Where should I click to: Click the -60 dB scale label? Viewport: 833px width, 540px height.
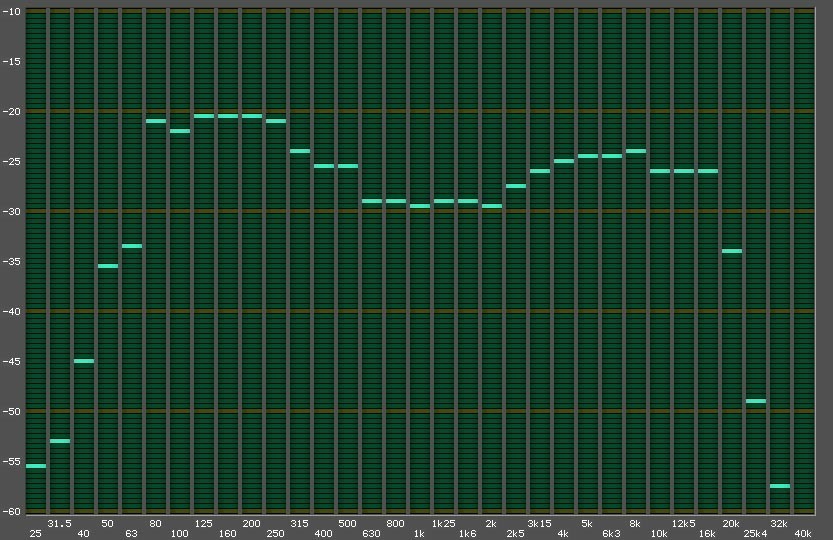11,511
